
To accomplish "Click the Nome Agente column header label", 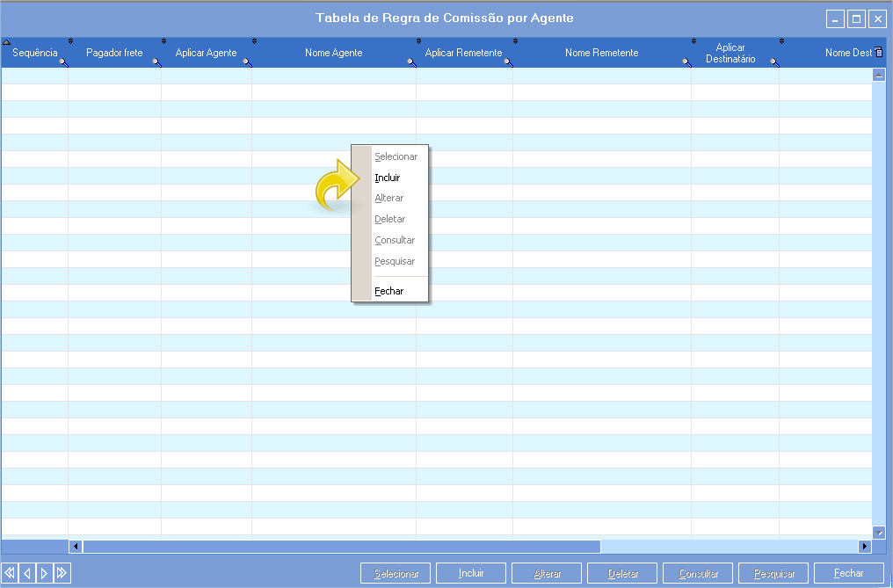I will pyautogui.click(x=334, y=53).
